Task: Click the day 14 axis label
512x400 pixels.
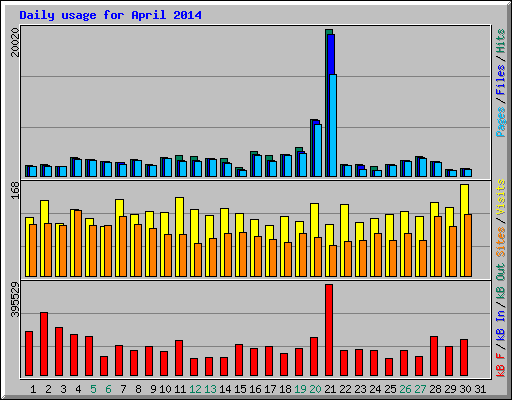Action: [x=225, y=389]
